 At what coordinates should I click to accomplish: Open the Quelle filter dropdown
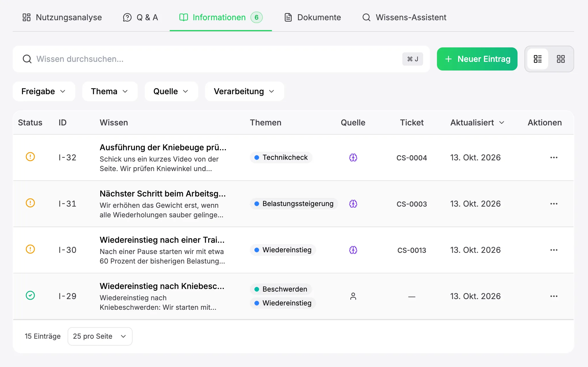point(171,91)
